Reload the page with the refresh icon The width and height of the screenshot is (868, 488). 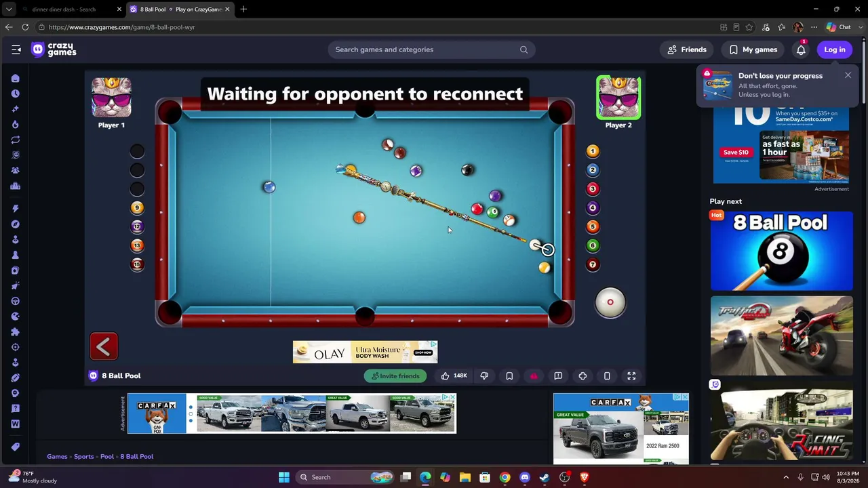tap(25, 27)
